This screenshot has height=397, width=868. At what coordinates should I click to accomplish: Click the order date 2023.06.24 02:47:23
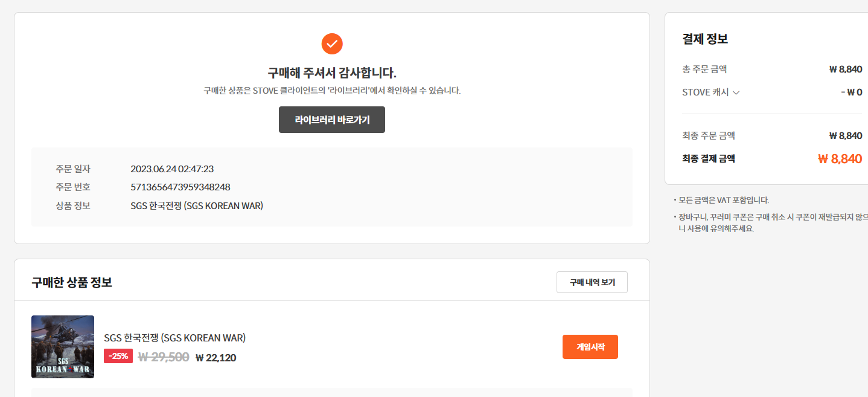(172, 169)
